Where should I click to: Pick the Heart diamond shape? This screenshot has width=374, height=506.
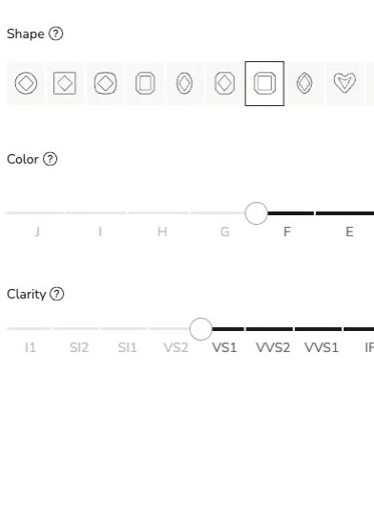tap(345, 83)
